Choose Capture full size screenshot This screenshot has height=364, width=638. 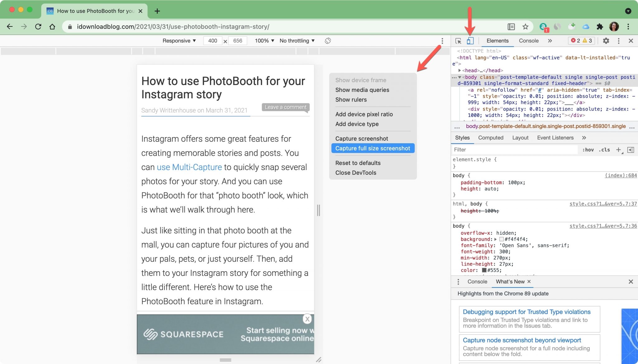(373, 148)
